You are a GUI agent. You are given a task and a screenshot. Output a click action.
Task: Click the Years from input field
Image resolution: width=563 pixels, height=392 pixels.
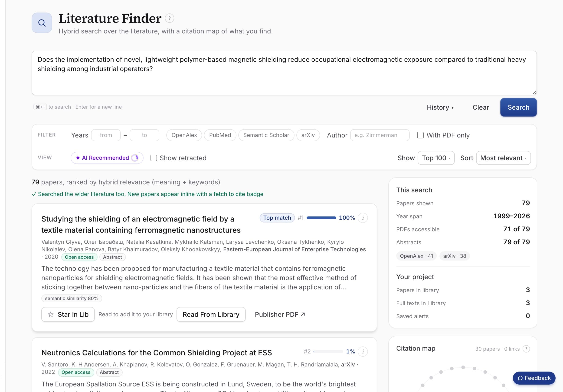tap(106, 135)
